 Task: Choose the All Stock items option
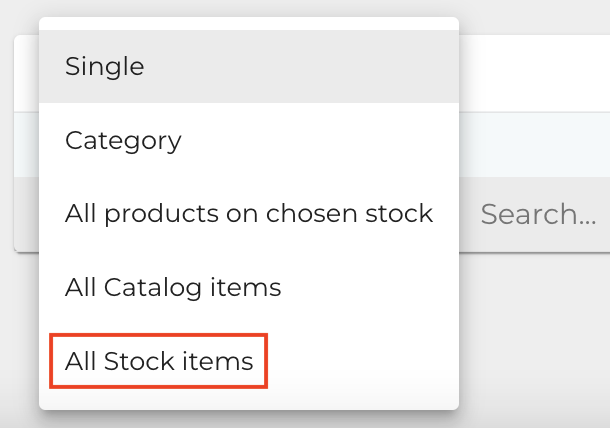tap(159, 361)
